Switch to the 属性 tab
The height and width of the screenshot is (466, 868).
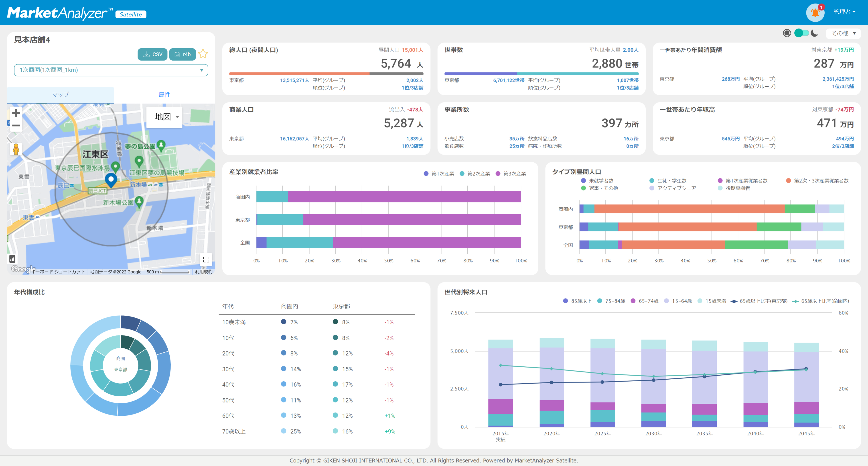coord(164,95)
